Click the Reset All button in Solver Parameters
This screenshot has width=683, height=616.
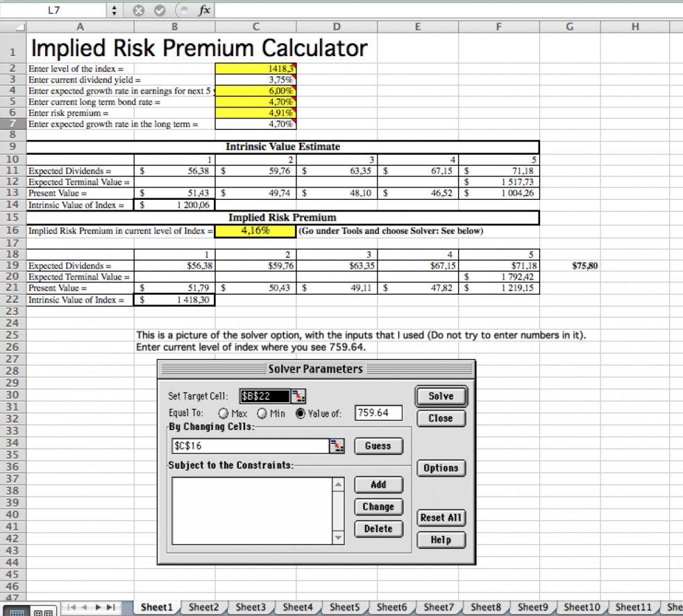(x=441, y=517)
